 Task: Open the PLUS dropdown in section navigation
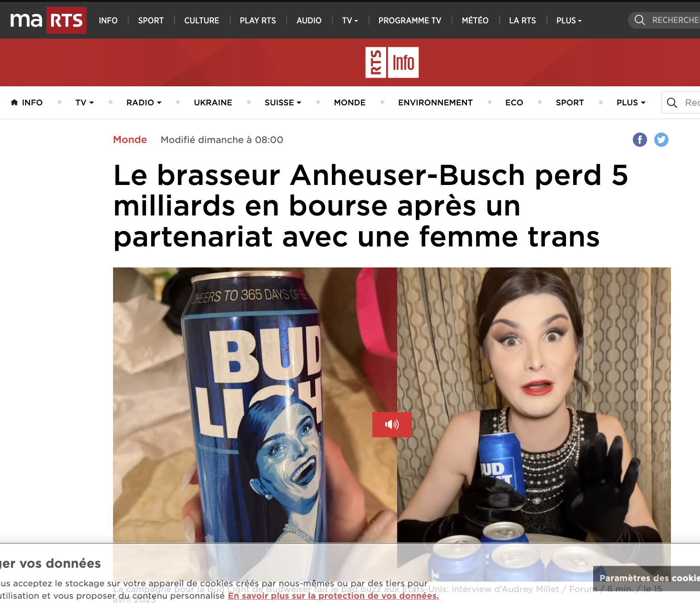631,102
